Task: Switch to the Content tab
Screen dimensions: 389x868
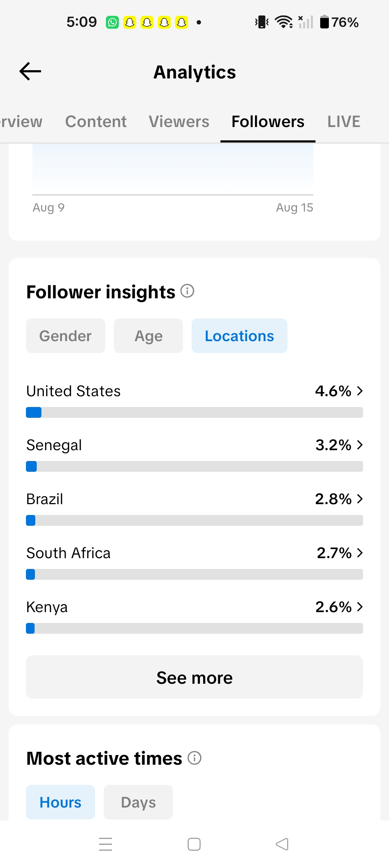Action: 96,122
